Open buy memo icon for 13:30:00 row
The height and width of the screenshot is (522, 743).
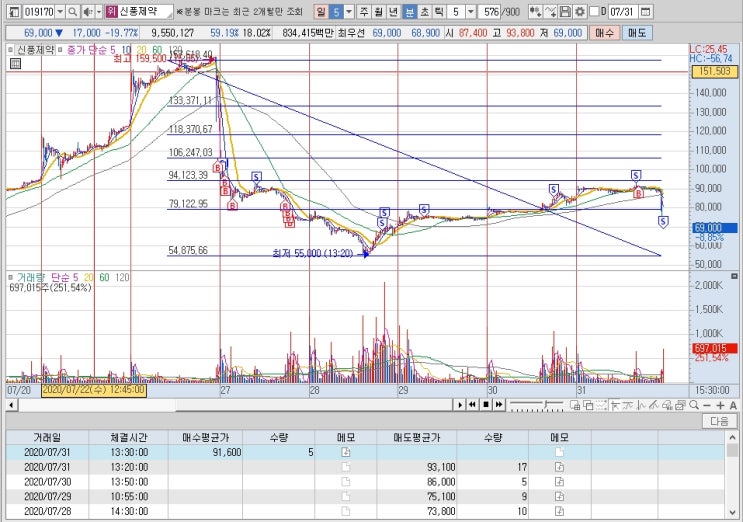(x=346, y=452)
